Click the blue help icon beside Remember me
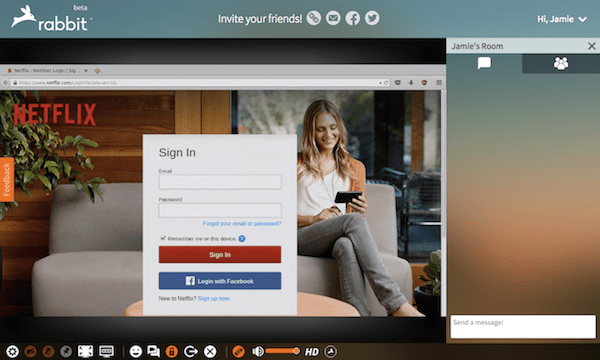 [x=242, y=239]
